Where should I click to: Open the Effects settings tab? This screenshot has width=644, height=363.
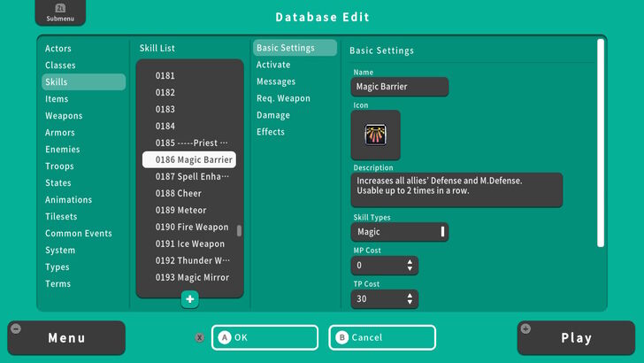point(271,132)
